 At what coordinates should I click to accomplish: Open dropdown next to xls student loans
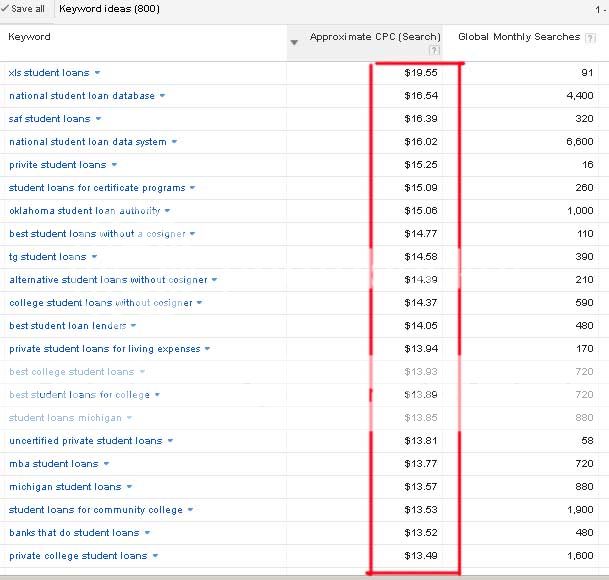pos(97,73)
